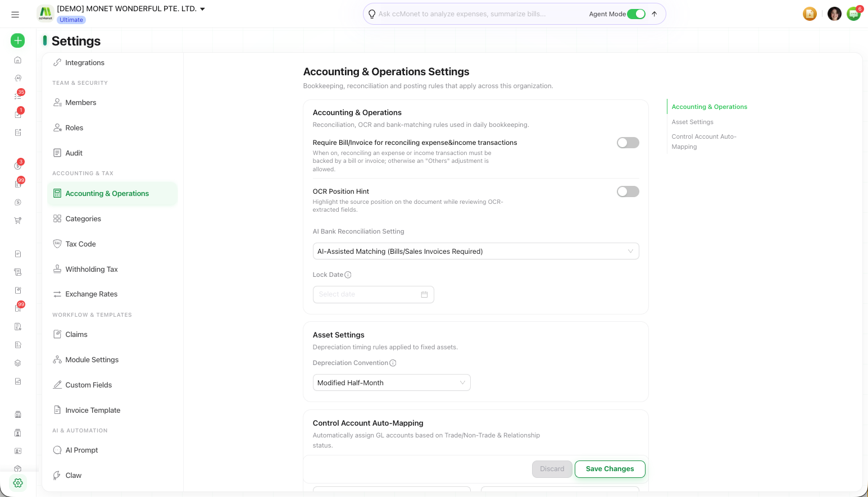Click the Discard button
This screenshot has width=868, height=497.
pos(552,469)
